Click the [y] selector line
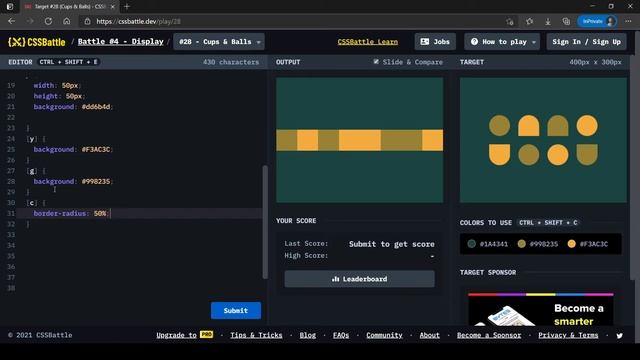640x360 pixels. (36, 139)
